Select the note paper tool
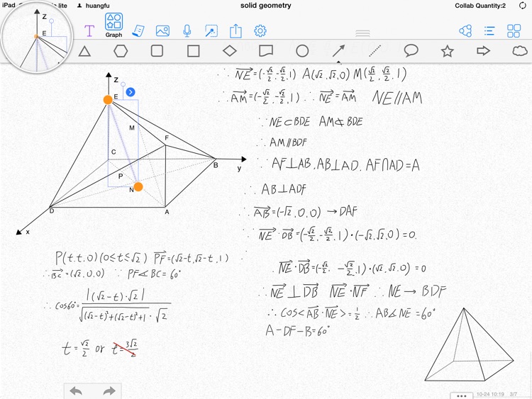This screenshot has width=532, height=399. pos(138,31)
